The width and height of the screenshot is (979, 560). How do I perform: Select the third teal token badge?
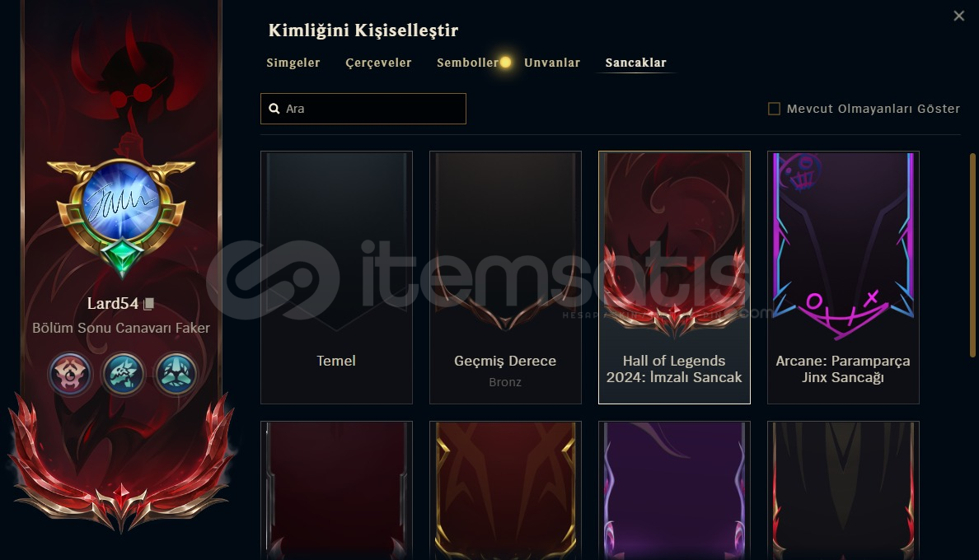click(x=176, y=374)
